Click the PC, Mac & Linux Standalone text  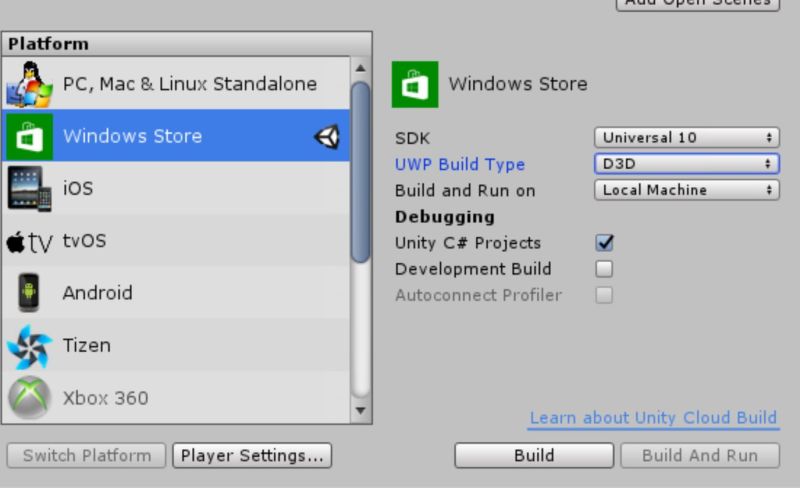click(x=190, y=84)
